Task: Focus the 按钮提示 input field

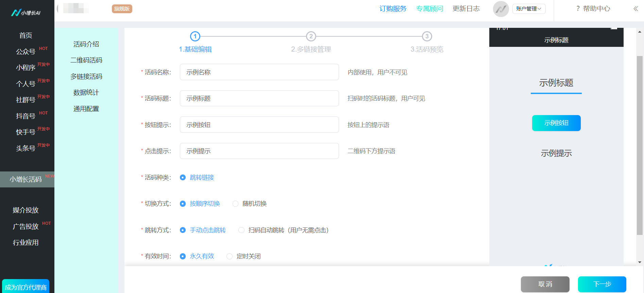Action: (259, 125)
